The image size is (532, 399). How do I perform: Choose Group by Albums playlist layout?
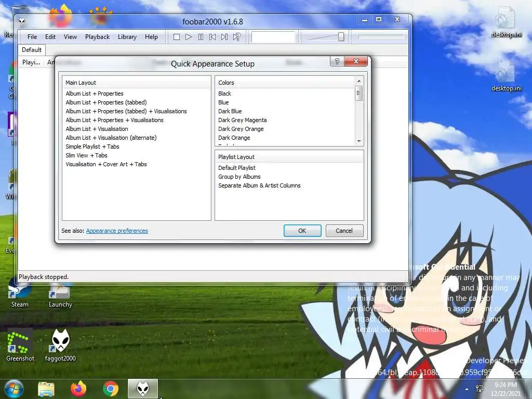pos(239,177)
